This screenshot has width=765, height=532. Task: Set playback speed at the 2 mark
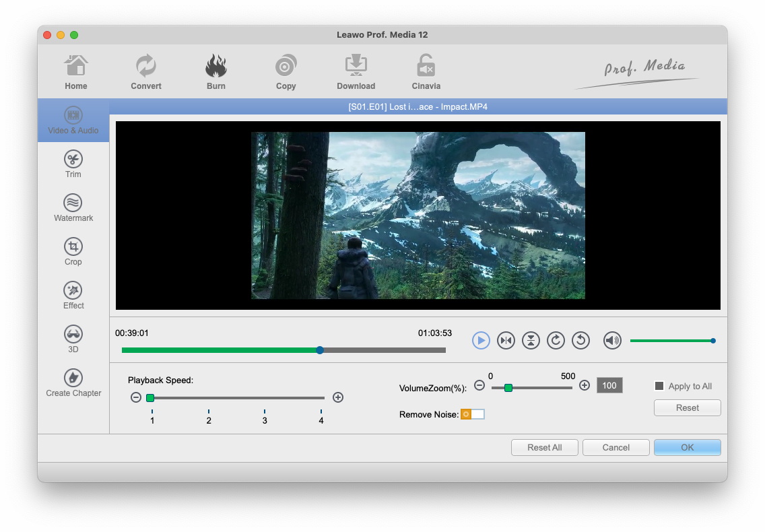point(209,418)
